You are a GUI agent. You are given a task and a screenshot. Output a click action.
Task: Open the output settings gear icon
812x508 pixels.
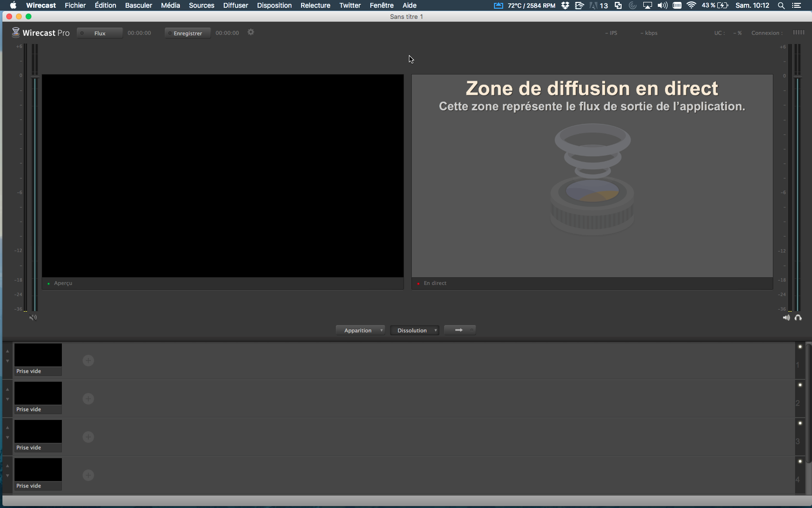click(251, 32)
